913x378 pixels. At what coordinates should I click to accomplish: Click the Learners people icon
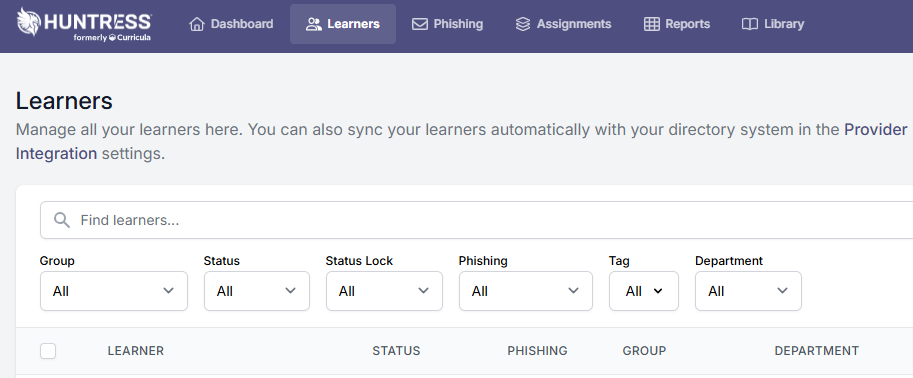coord(314,24)
